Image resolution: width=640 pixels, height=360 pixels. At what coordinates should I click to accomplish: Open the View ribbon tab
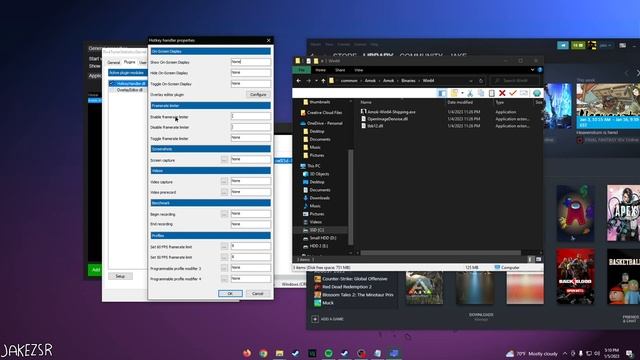358,70
